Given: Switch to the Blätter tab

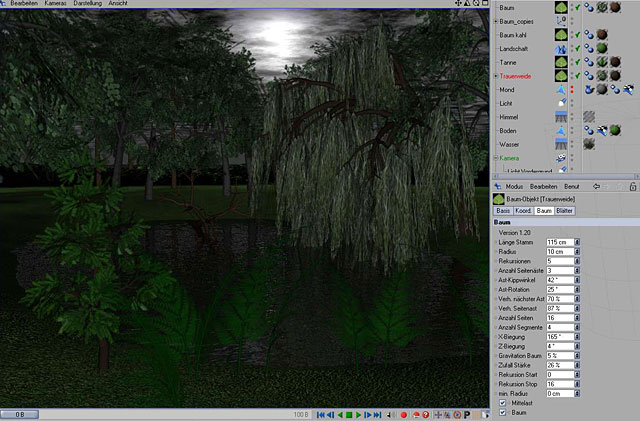Looking at the screenshot, I should [x=564, y=211].
